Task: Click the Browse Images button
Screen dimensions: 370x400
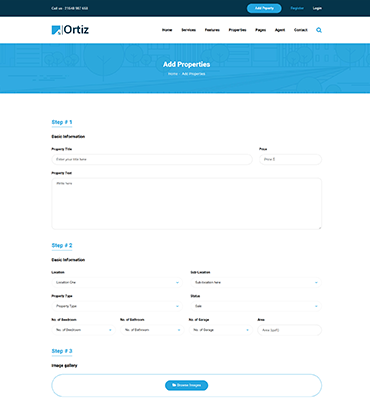Action: coord(187,385)
